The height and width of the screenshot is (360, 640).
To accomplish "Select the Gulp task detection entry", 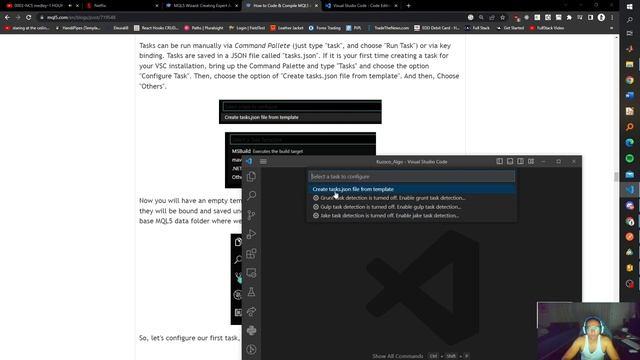I will (411, 207).
